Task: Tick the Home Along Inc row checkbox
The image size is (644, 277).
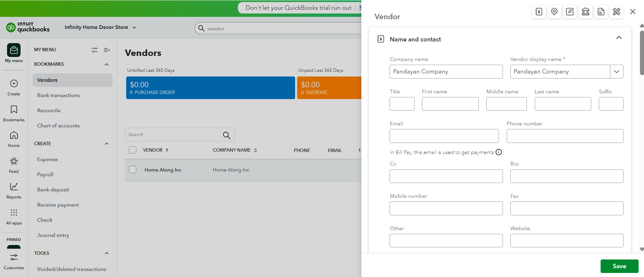Action: [133, 170]
